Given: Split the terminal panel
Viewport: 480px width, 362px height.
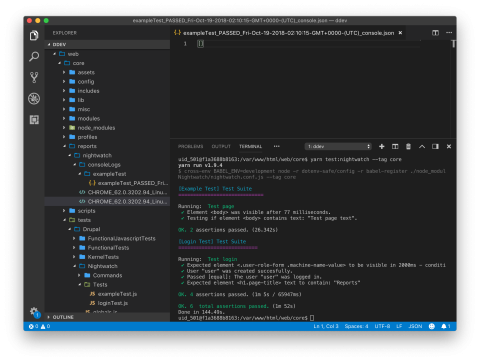Looking at the screenshot, I should 395,146.
